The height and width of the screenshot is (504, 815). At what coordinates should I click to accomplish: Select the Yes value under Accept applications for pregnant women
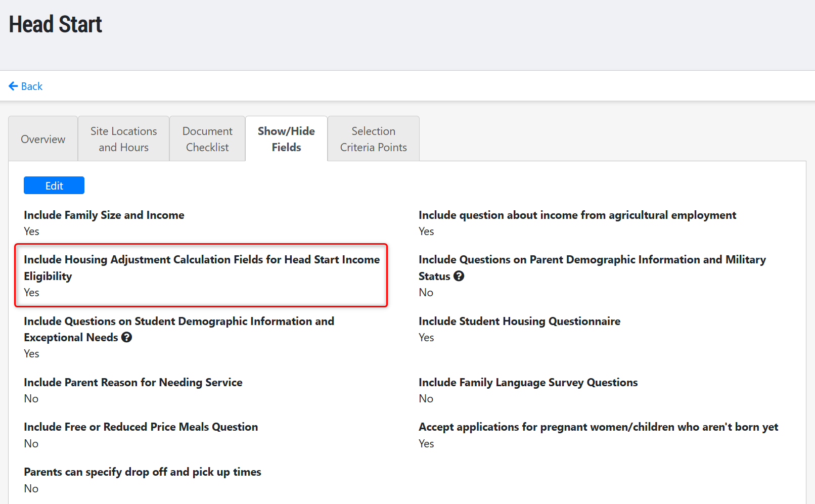click(426, 443)
